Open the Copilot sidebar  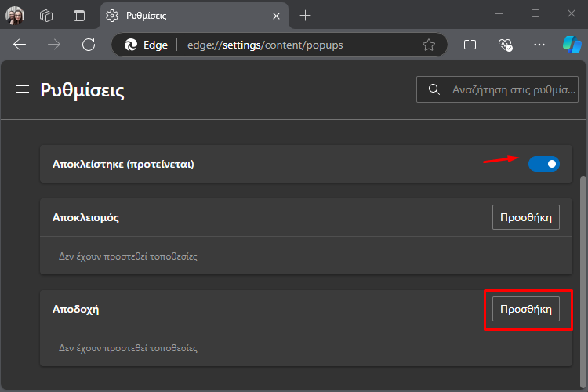(572, 45)
